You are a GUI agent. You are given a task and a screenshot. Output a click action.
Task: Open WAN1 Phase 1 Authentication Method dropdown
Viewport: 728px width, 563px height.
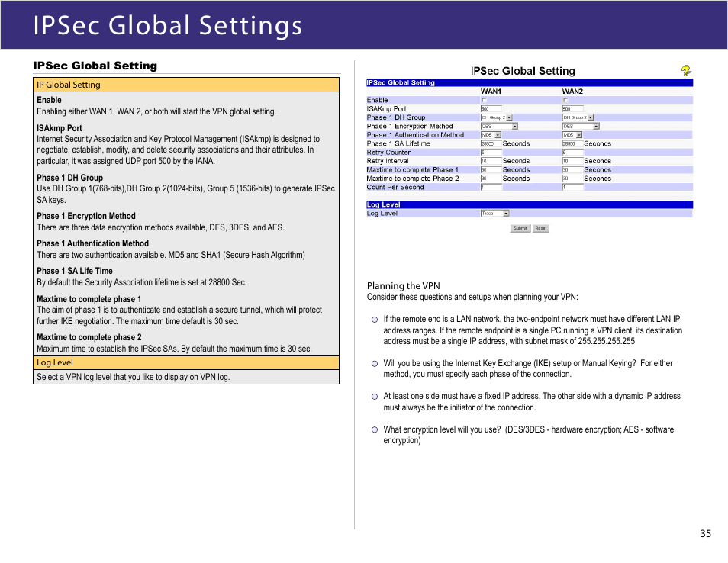pos(491,134)
